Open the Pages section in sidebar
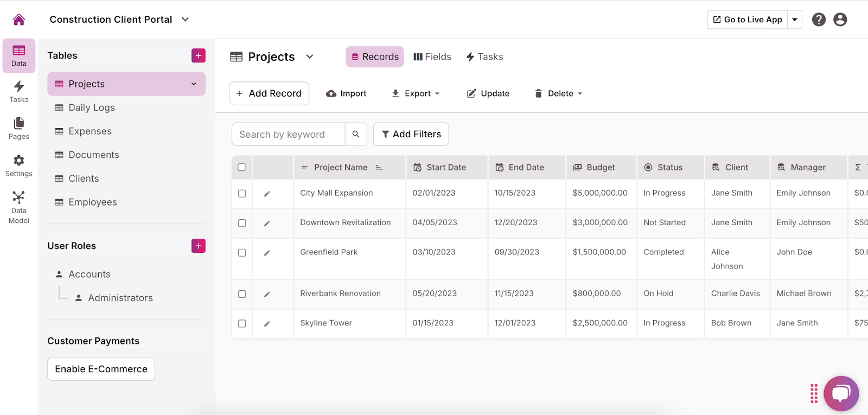 point(19,129)
